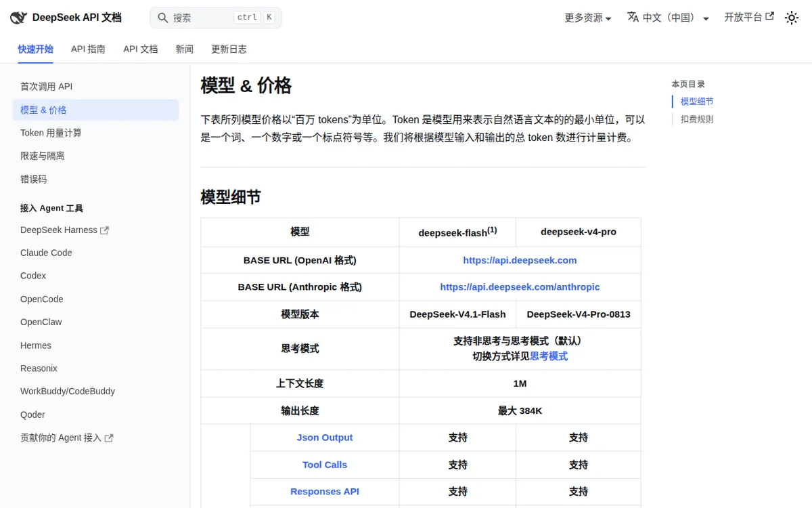Open Reasonix in the sidebar
Screen dimensions: 812x508
click(x=95, y=368)
